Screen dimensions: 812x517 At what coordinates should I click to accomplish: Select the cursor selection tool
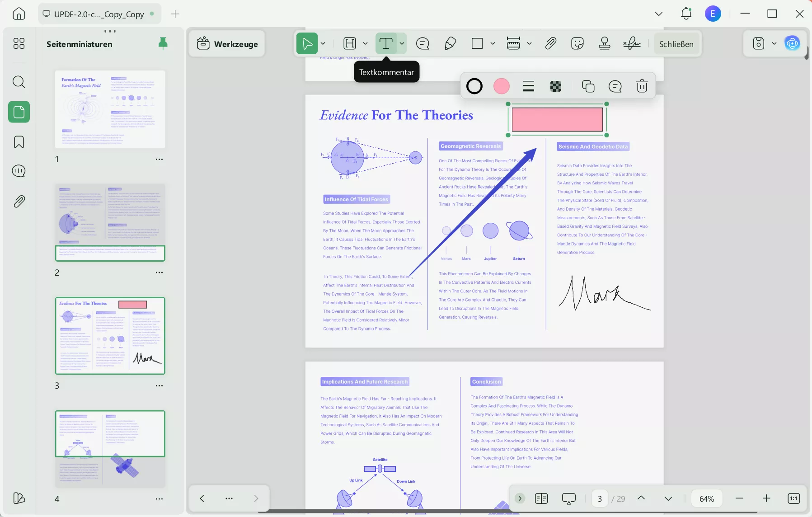point(307,44)
